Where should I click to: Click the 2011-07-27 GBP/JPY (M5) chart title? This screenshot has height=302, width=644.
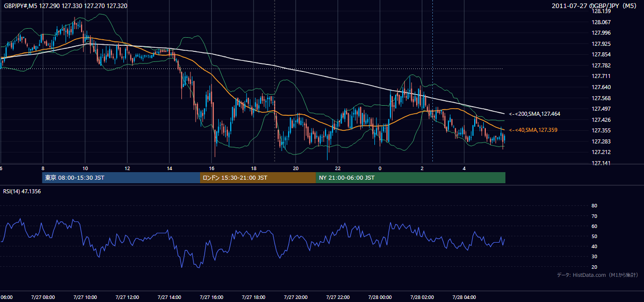tap(595, 6)
